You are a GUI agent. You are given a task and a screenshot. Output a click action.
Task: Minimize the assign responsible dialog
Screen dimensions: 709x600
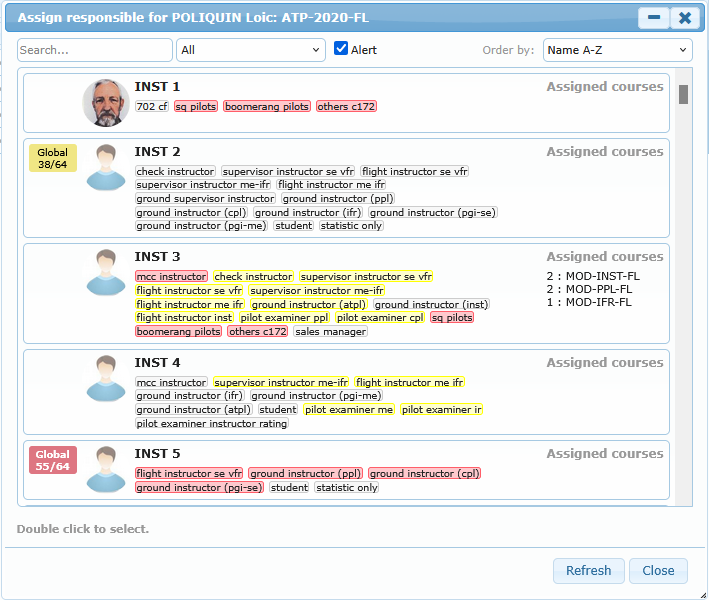coord(654,18)
